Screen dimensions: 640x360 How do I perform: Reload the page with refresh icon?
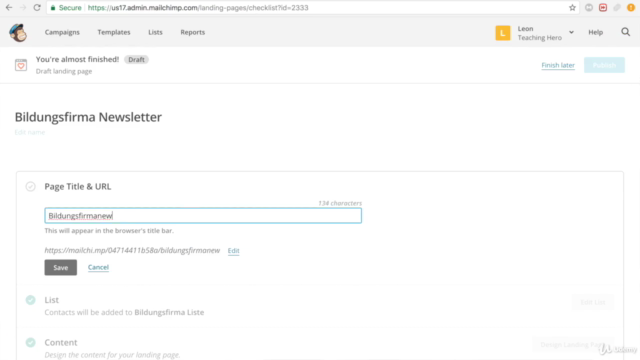tap(37, 7)
